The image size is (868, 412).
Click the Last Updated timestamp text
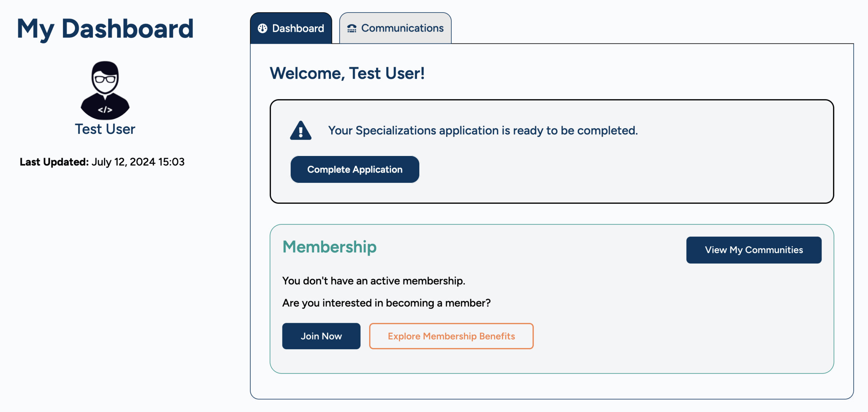(x=102, y=162)
